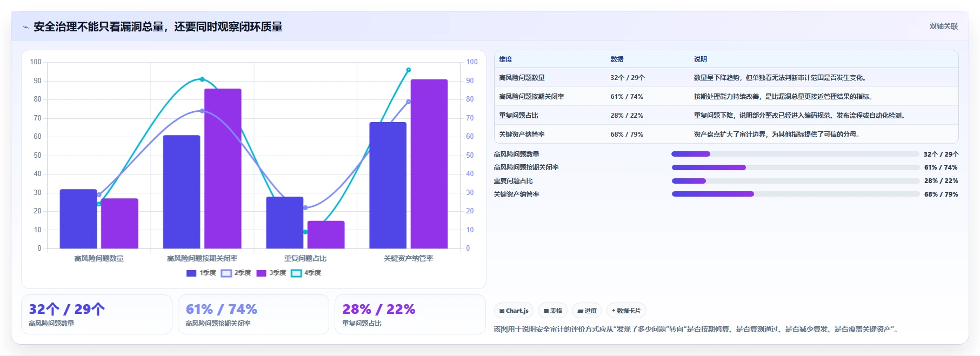The height and width of the screenshot is (356, 980).
Task: Click the icon inside the 表格 tag
Action: coord(546,311)
